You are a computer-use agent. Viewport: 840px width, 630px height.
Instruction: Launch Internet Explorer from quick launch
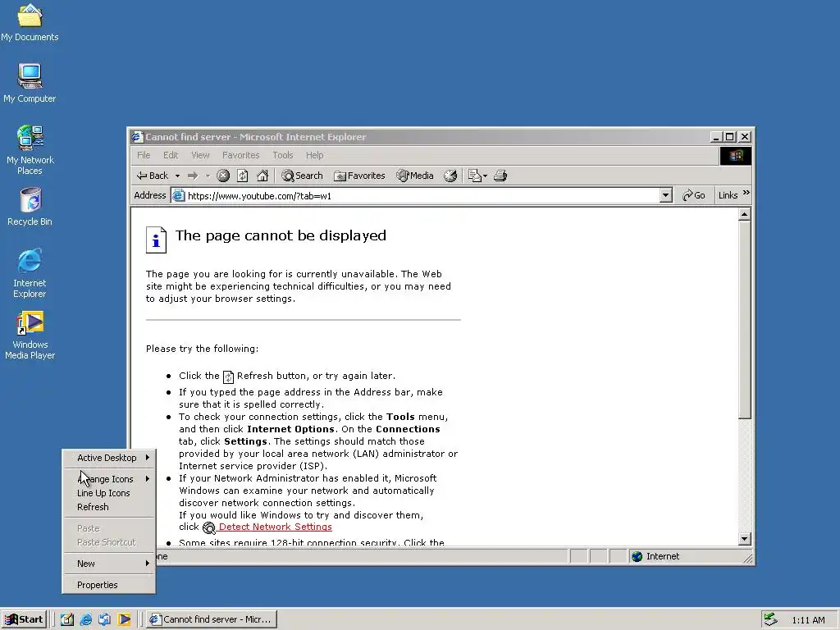pos(85,619)
